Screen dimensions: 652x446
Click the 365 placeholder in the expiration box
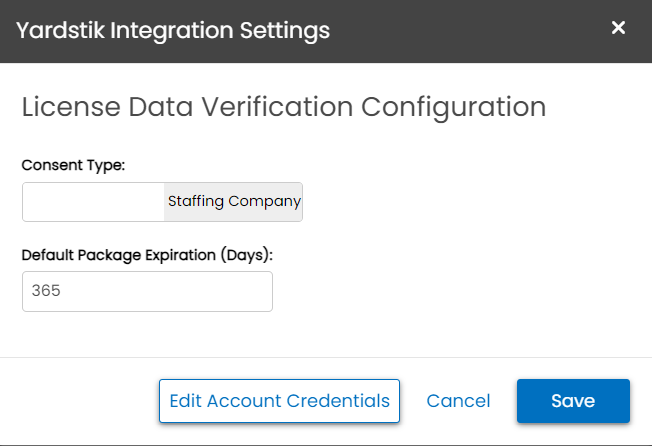[x=46, y=291]
